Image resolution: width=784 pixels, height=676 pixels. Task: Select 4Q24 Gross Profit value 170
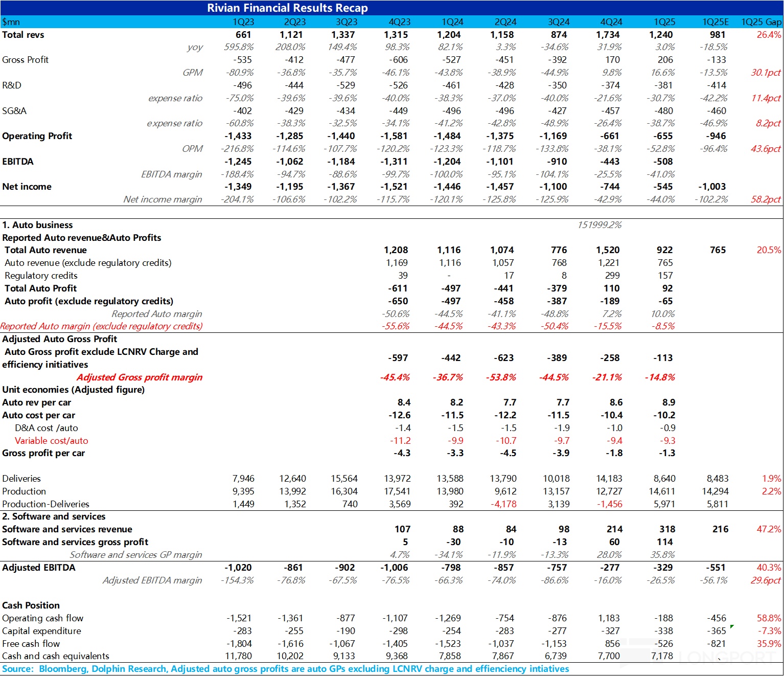coord(613,60)
